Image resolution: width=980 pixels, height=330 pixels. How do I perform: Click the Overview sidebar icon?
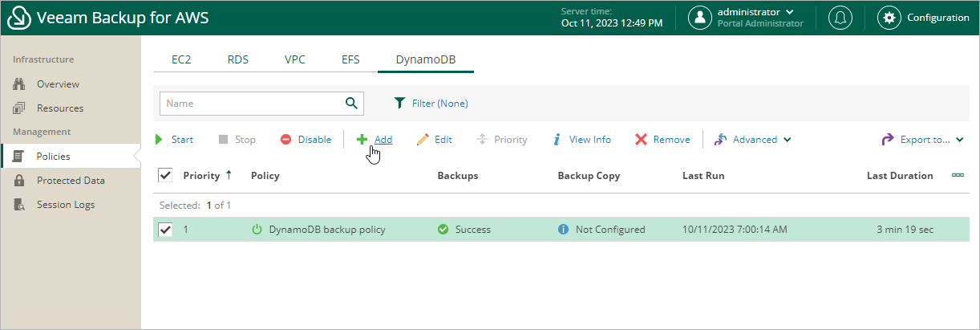pos(20,84)
